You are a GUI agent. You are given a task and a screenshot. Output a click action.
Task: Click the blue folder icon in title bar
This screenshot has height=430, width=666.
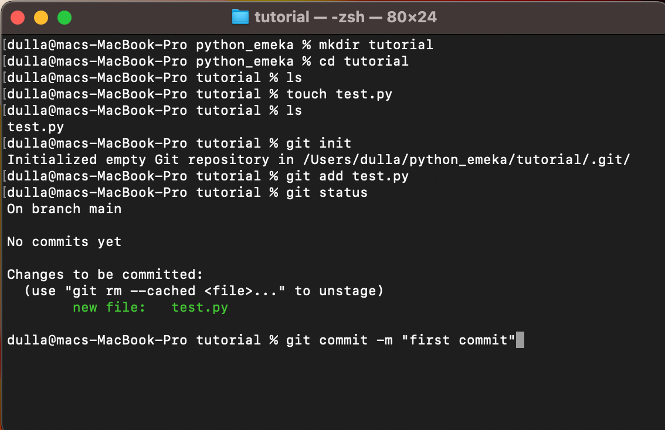pyautogui.click(x=240, y=17)
